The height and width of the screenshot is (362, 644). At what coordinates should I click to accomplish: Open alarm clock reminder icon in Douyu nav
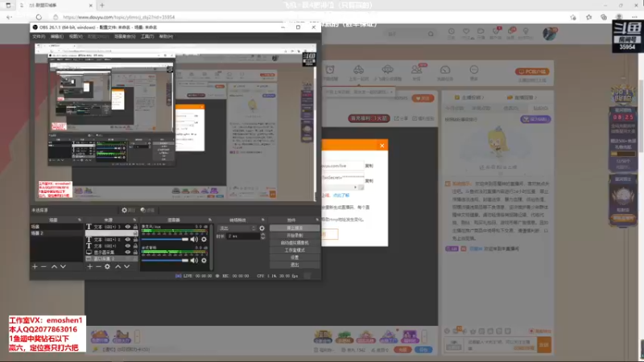click(330, 69)
